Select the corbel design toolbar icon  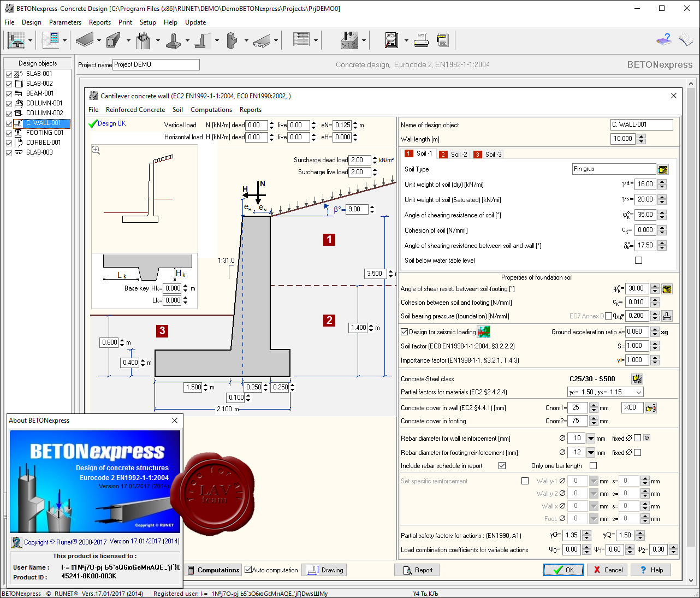click(x=232, y=40)
